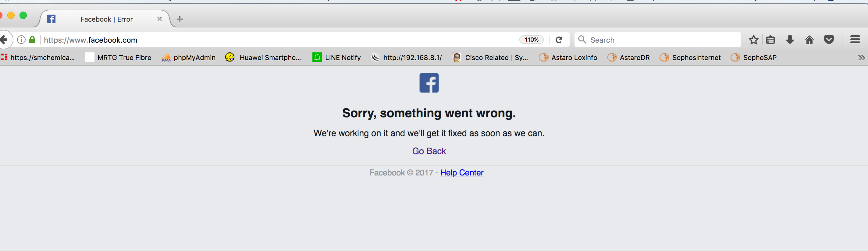Open the LINE Notify bookmark
This screenshot has height=251, width=868.
[x=336, y=58]
